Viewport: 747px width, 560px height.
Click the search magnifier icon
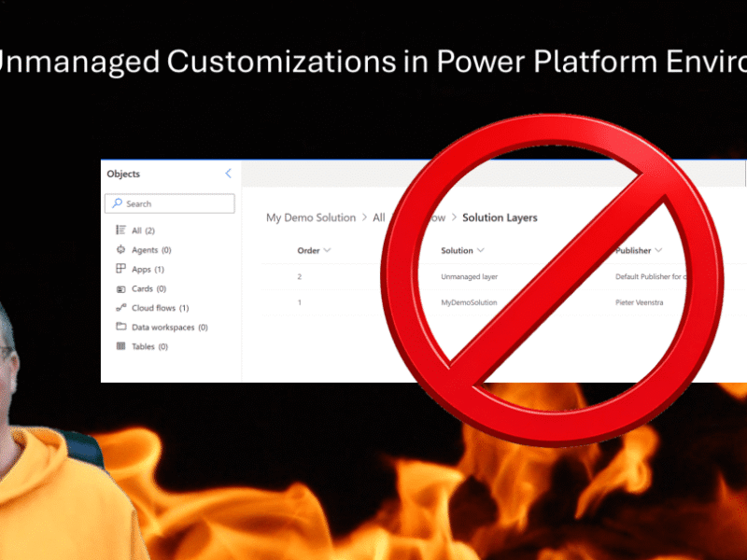(x=117, y=203)
